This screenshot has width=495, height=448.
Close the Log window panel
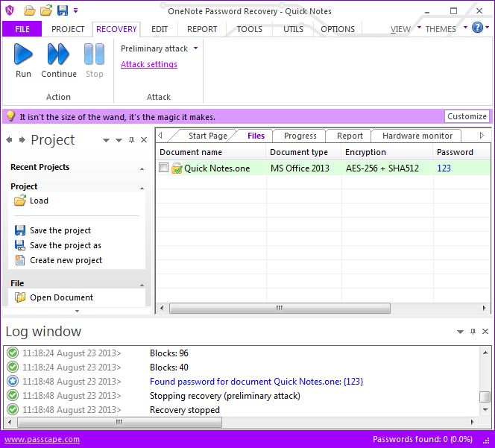click(x=485, y=332)
